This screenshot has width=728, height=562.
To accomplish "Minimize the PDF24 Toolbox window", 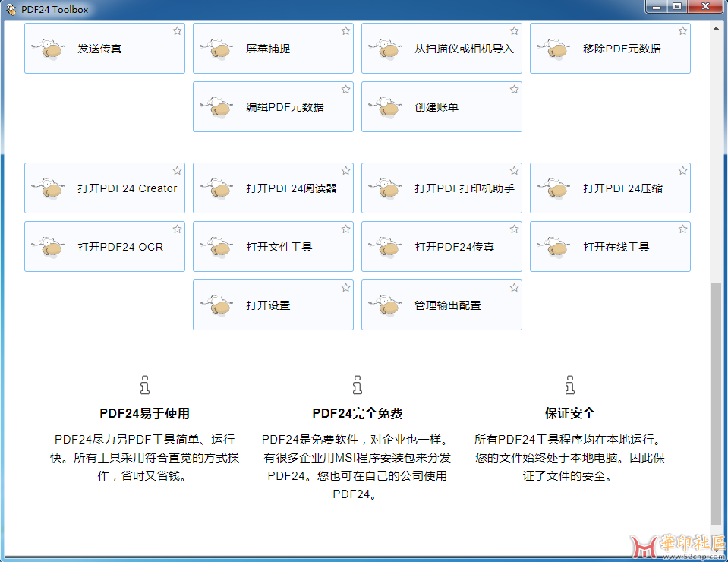I will (657, 7).
